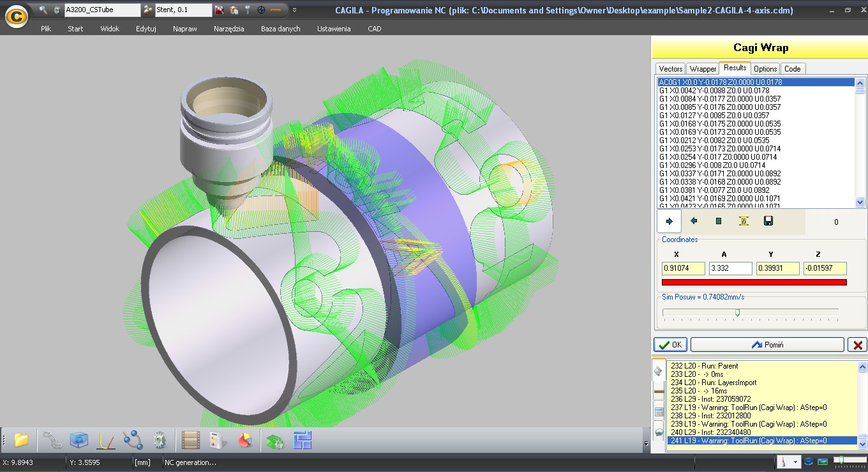
Task: Click the Z coordinate field
Action: pos(825,269)
